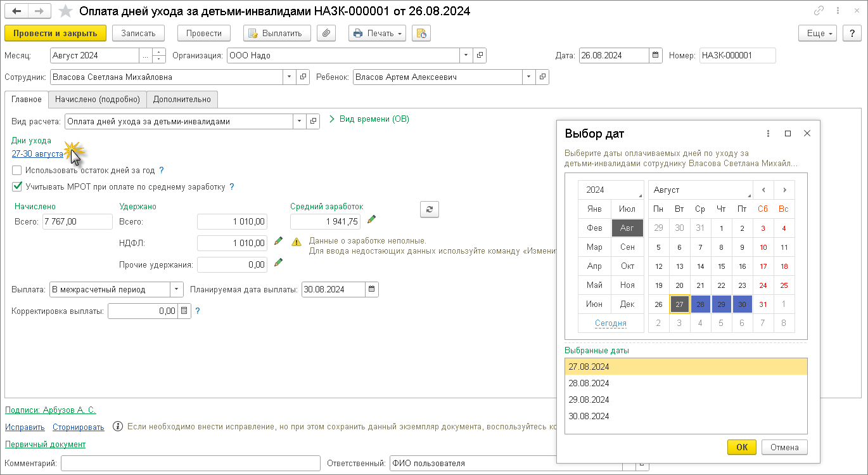Viewport: 868px width, 475px height.
Task: Increase Месяц with the up stepper
Action: 160,51
